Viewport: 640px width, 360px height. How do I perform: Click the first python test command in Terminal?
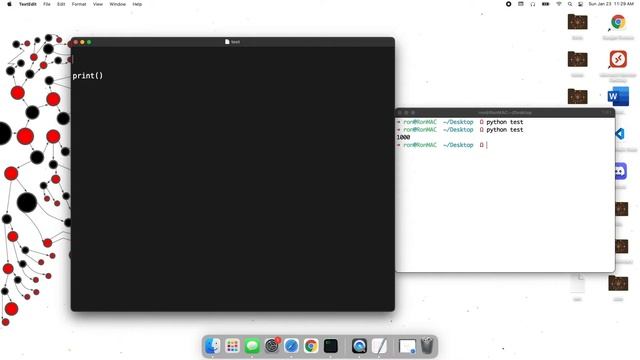pyautogui.click(x=504, y=122)
